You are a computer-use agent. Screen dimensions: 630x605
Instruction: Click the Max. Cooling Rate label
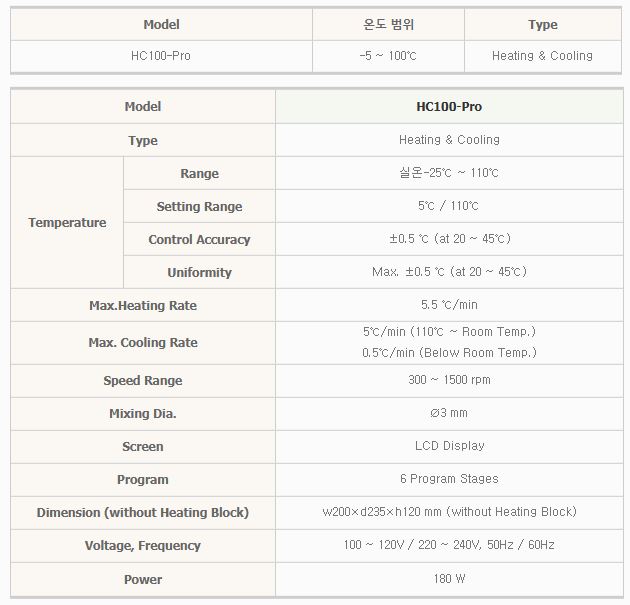tap(143, 343)
